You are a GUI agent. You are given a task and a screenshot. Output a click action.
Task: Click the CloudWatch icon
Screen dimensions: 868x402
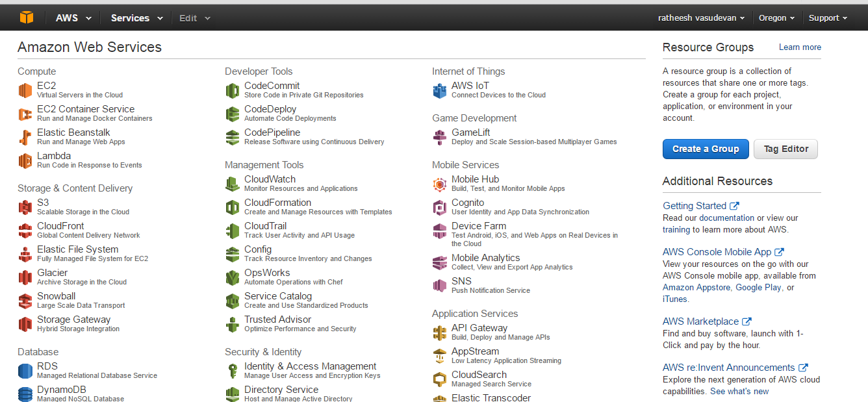233,184
